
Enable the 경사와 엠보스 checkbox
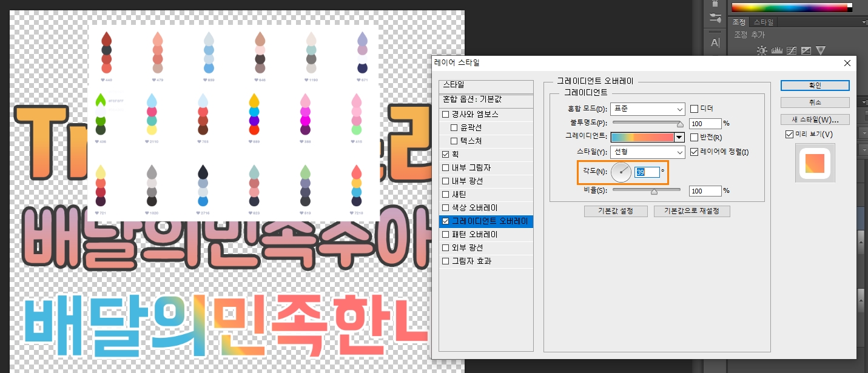point(446,114)
